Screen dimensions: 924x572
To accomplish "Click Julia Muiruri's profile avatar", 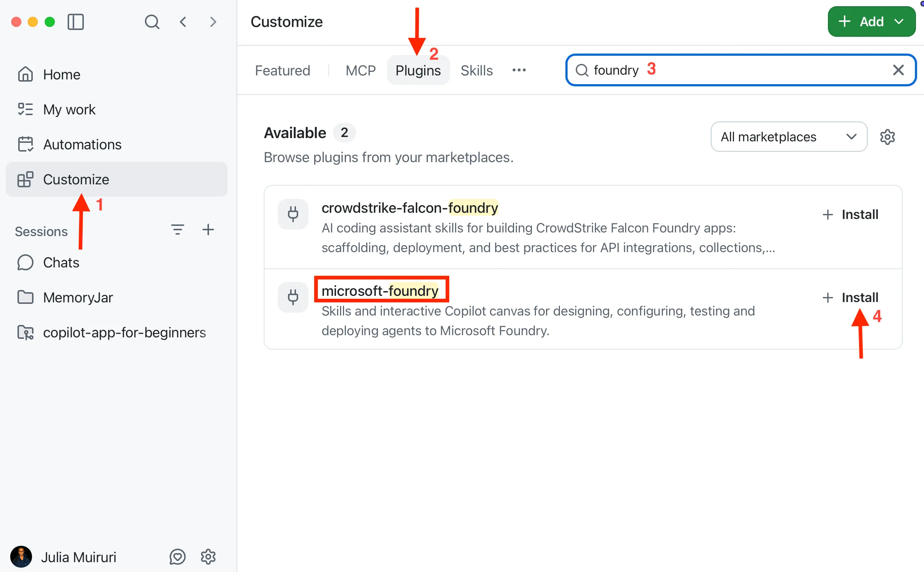I will 21,556.
